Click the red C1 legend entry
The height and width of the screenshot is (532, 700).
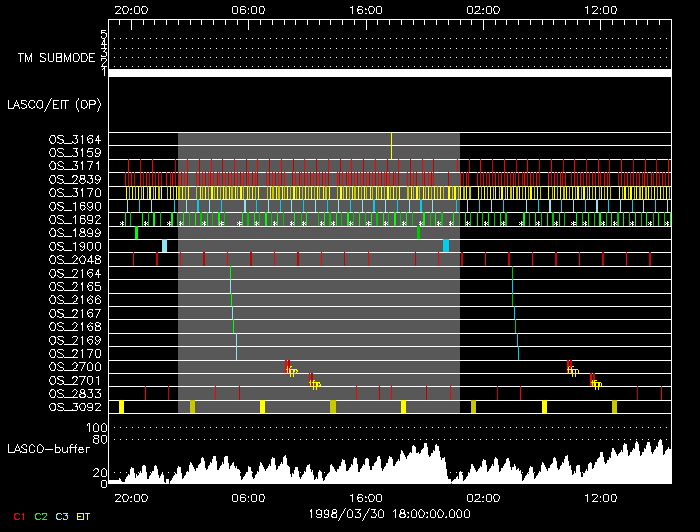pos(18,516)
